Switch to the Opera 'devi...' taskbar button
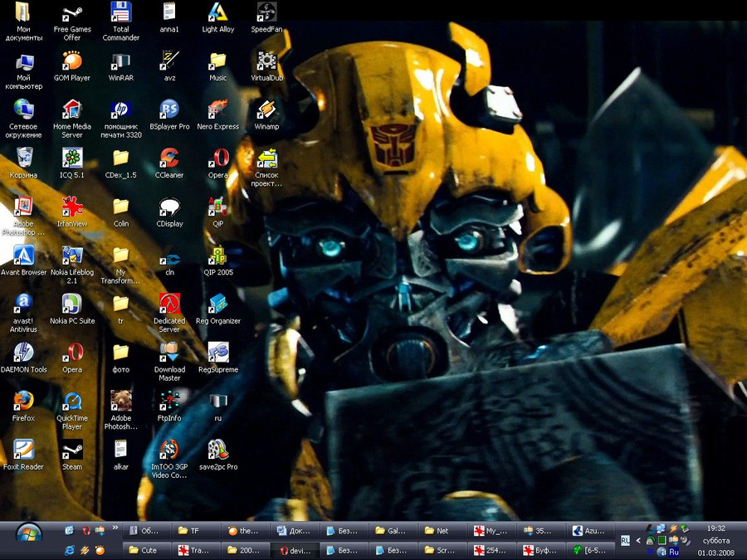The height and width of the screenshot is (560, 747). point(295,550)
